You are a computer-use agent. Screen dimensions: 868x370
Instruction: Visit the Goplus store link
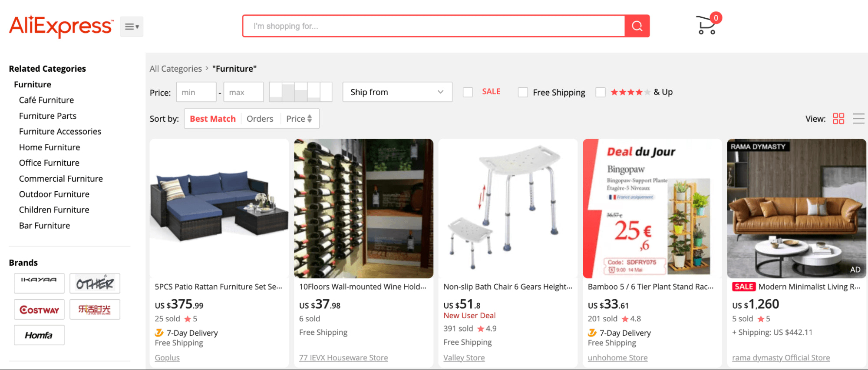point(167,357)
